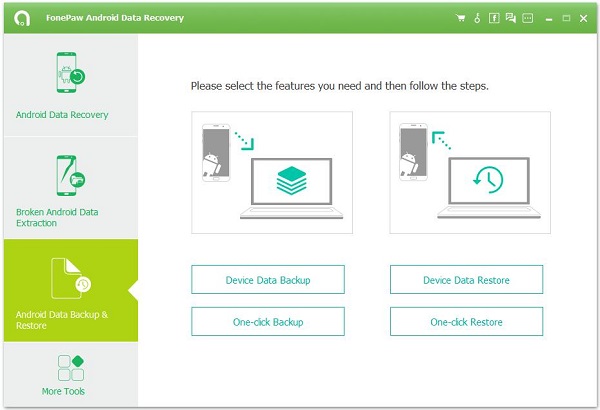Open the More Tools label
Screen dimensions: 600x410
click(63, 391)
